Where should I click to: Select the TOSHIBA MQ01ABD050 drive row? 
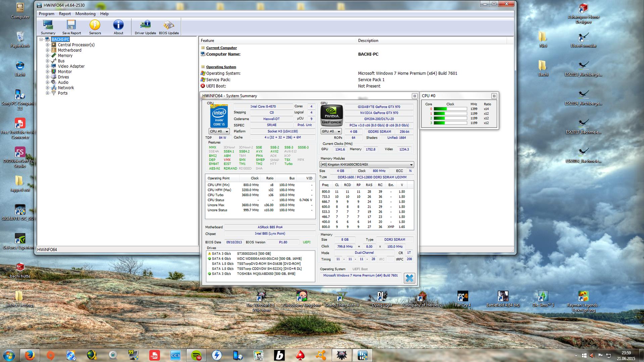(x=260, y=274)
